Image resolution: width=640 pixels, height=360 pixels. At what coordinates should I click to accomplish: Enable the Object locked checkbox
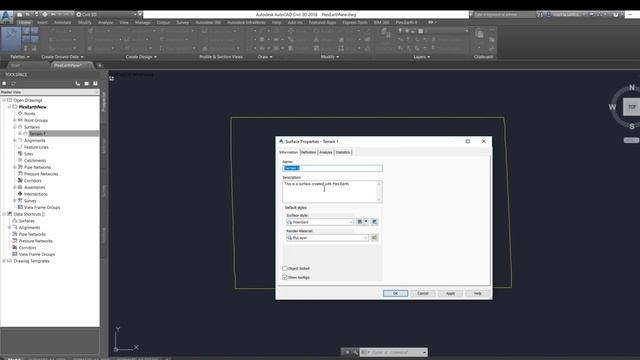click(x=285, y=268)
